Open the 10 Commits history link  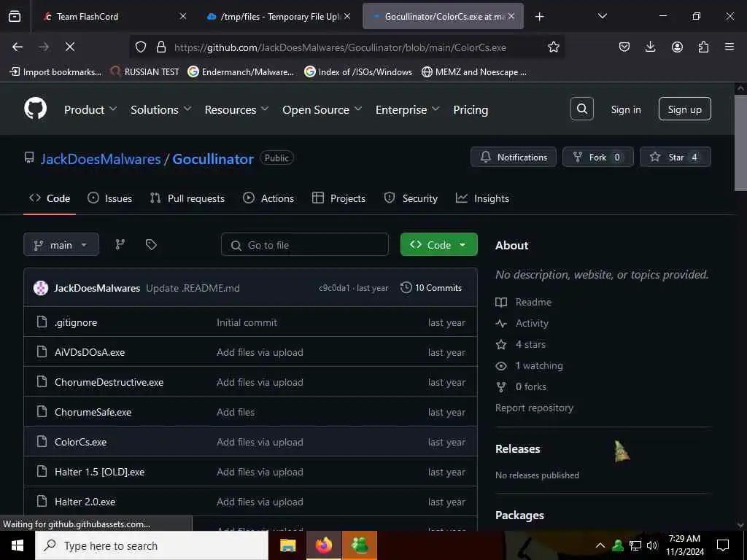431,287
